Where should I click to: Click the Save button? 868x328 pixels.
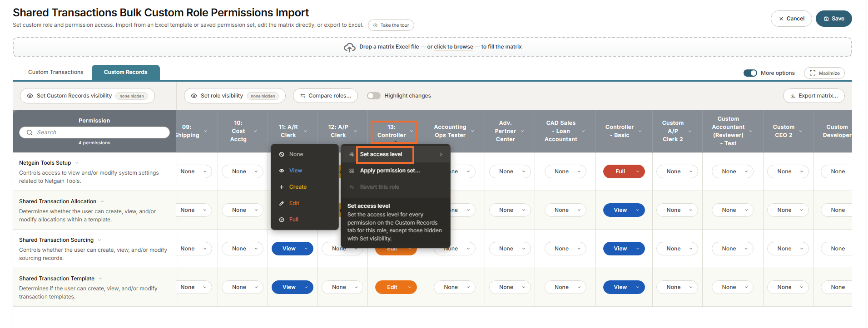[x=834, y=19]
